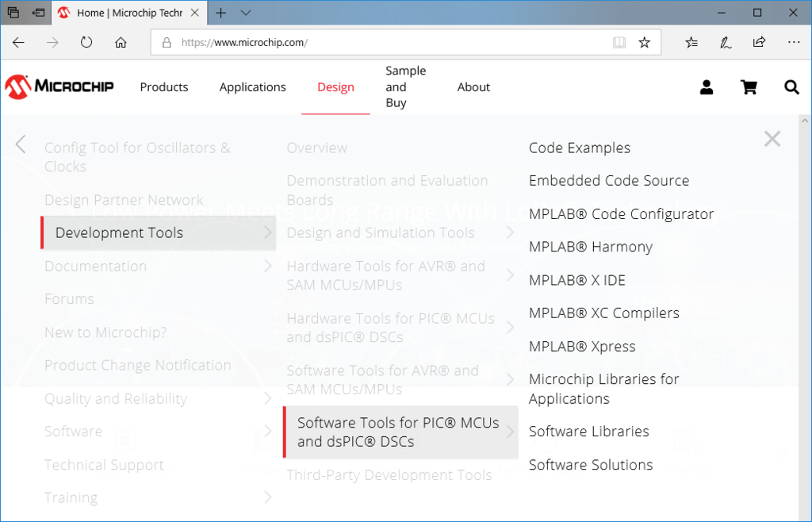Click the browser Back arrow
The width and height of the screenshot is (812, 522).
(x=18, y=43)
